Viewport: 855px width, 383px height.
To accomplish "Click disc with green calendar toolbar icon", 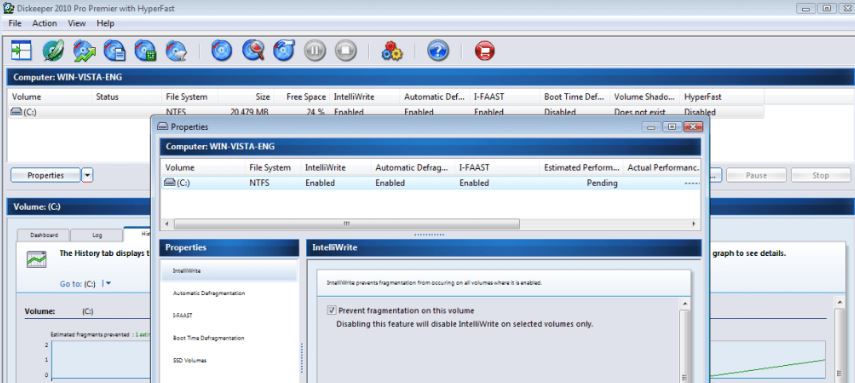I will (146, 51).
